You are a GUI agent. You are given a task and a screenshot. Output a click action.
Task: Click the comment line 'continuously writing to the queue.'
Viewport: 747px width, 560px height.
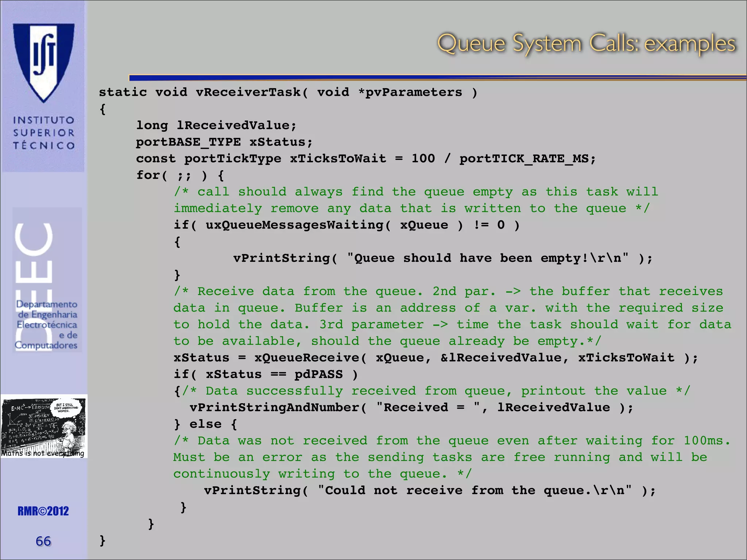point(323,474)
